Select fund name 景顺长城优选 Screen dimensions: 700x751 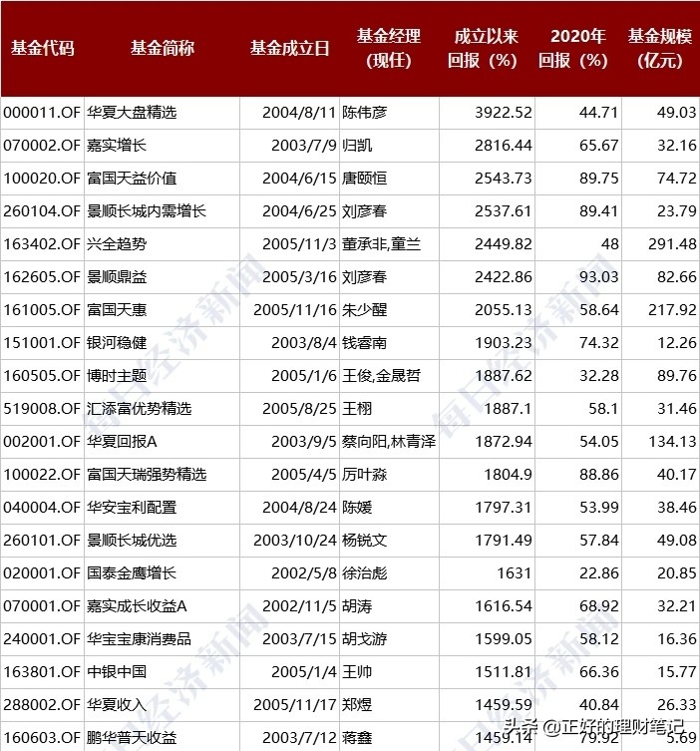coord(132,541)
